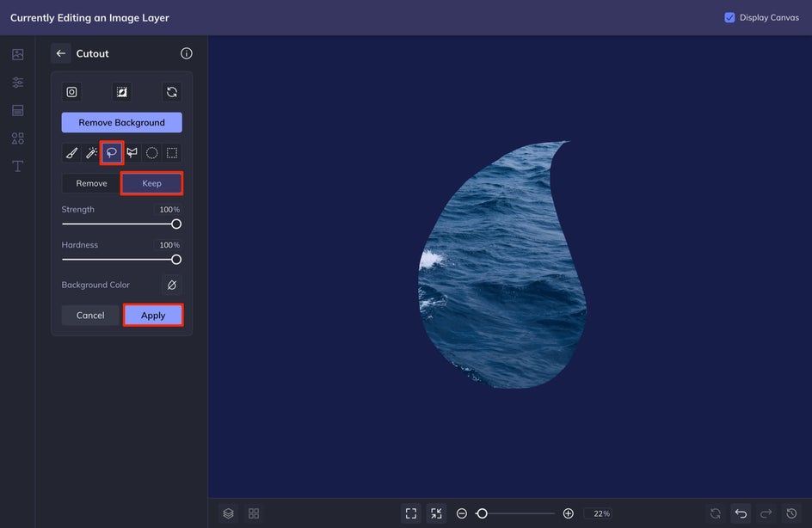Select the Brush cutout tool
Viewport: 812px width, 528px height.
point(71,153)
